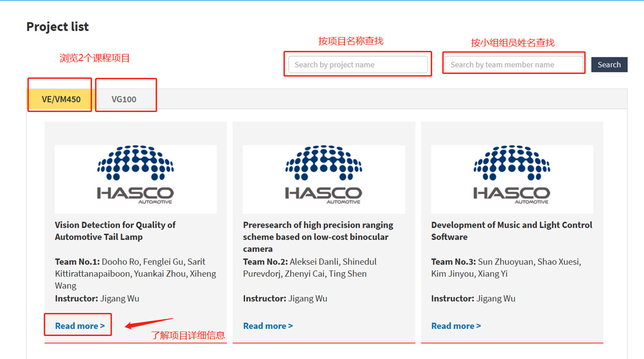This screenshot has height=359, width=644.
Task: Read more about binocular camera ranging project
Action: point(268,326)
